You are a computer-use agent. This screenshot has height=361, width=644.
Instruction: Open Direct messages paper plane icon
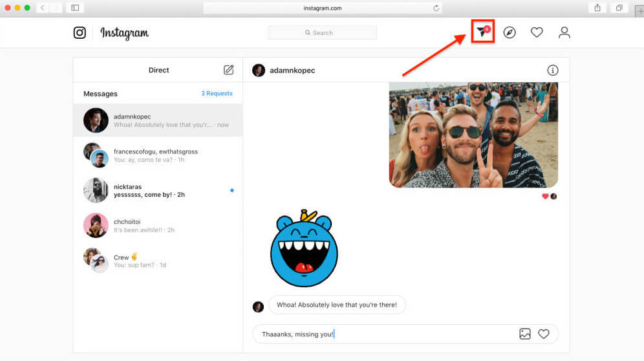click(482, 31)
